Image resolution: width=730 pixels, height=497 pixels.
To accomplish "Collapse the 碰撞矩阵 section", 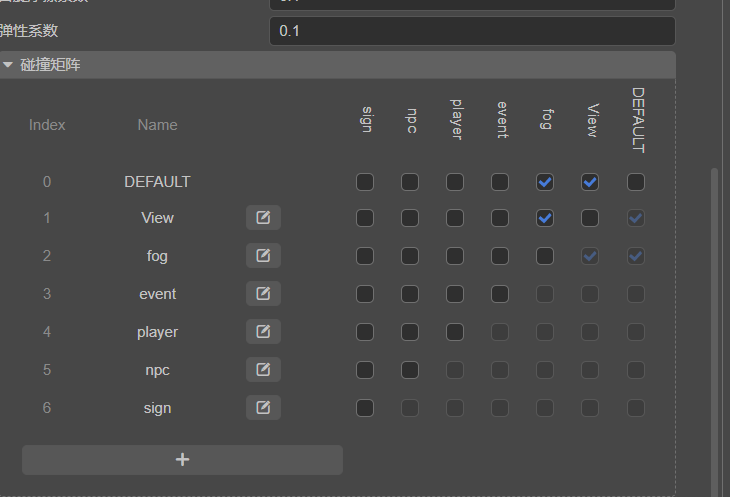I will tap(9, 65).
